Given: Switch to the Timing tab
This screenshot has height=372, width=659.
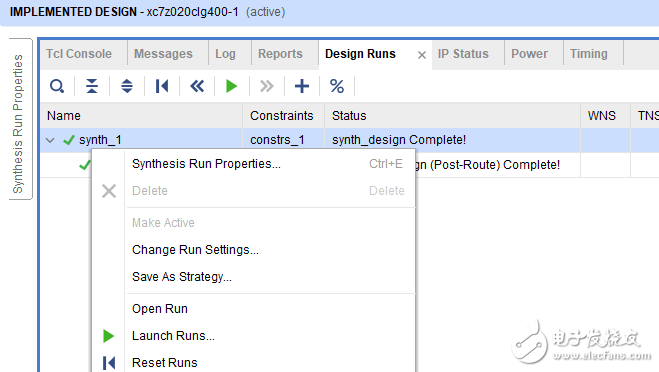Looking at the screenshot, I should [x=588, y=54].
